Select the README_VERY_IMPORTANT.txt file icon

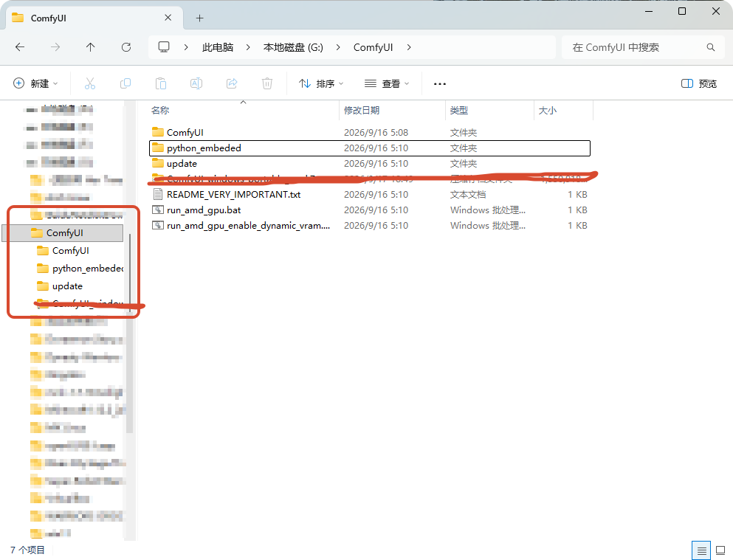[158, 194]
